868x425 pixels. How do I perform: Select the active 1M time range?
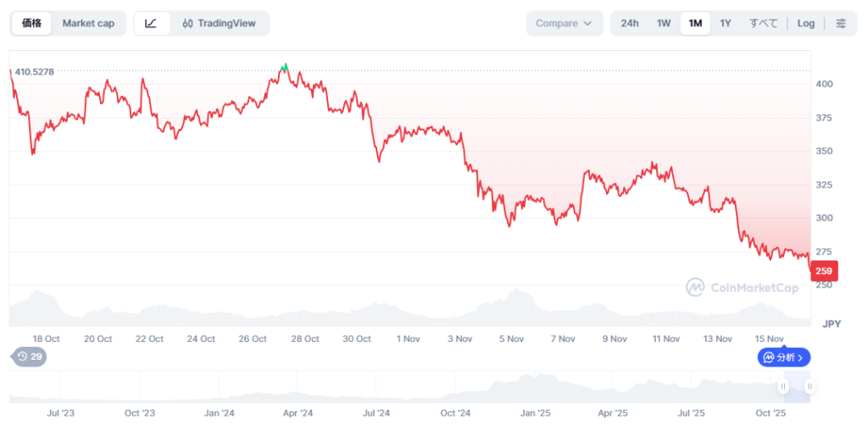695,23
